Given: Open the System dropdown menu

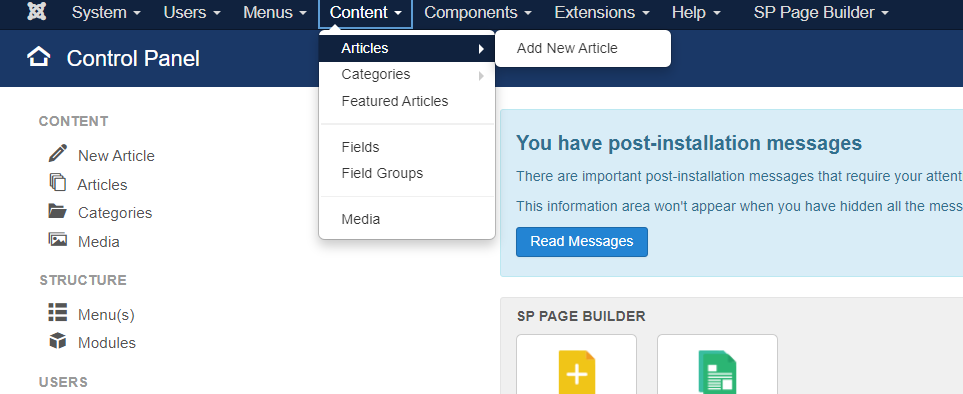Looking at the screenshot, I should pyautogui.click(x=106, y=12).
